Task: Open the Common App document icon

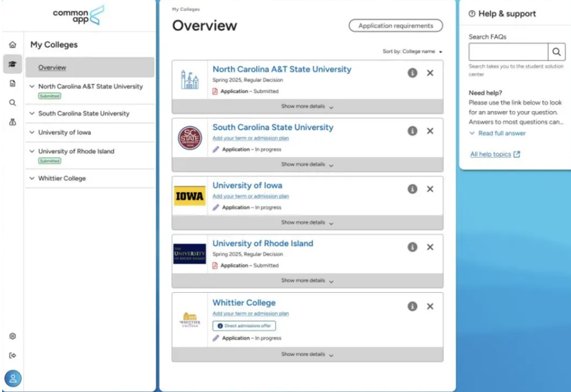Action: pos(12,83)
